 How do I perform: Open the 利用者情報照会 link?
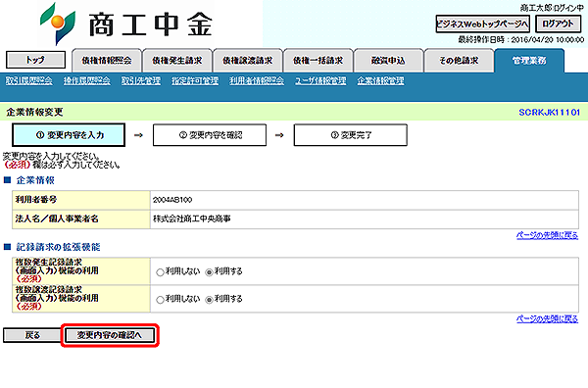tap(257, 80)
